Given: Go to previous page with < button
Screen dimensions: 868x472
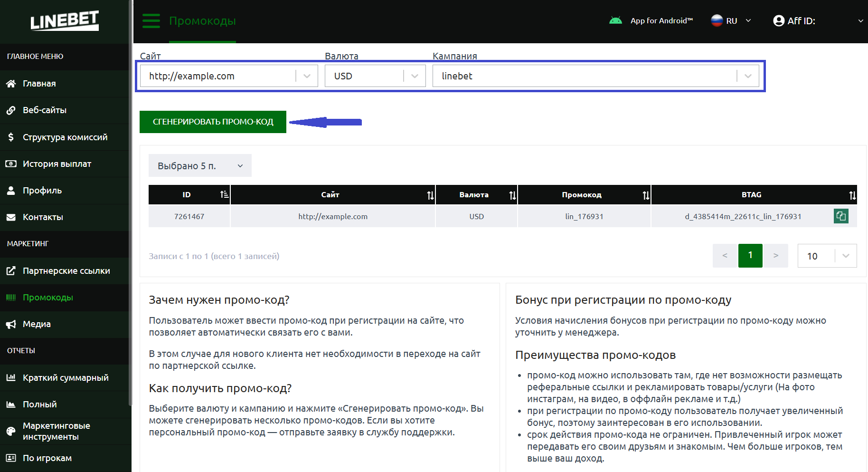Looking at the screenshot, I should tap(725, 256).
